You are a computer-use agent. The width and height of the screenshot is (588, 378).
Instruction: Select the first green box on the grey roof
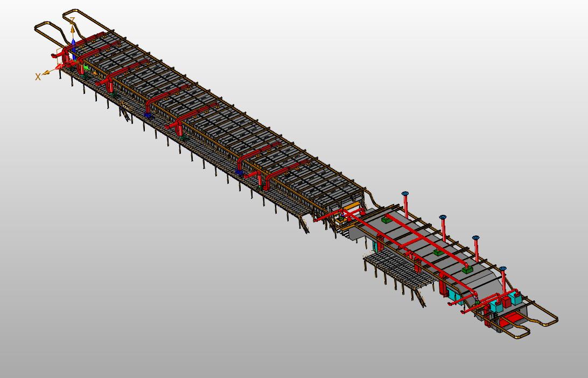point(387,220)
